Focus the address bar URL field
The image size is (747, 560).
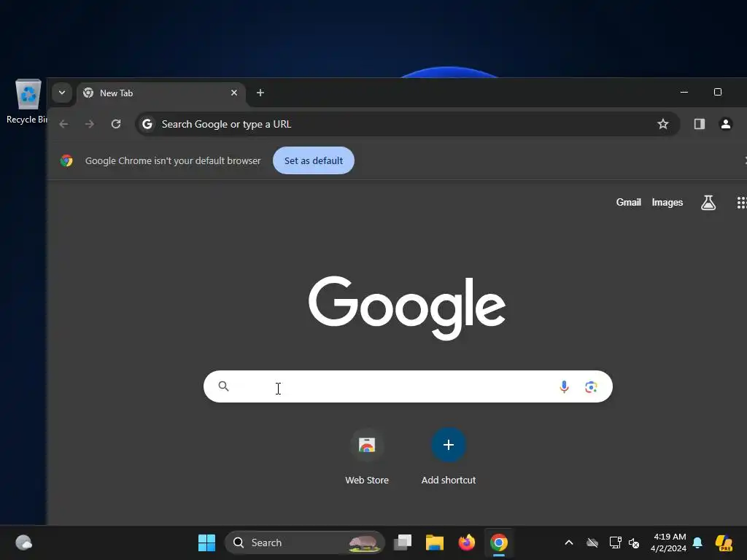(407, 124)
